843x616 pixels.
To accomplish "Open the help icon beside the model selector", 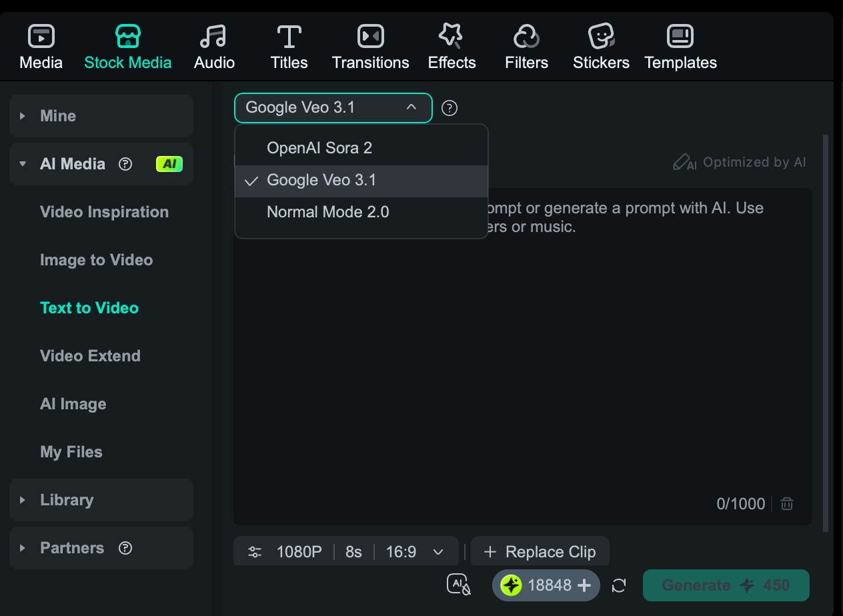I will (x=449, y=107).
